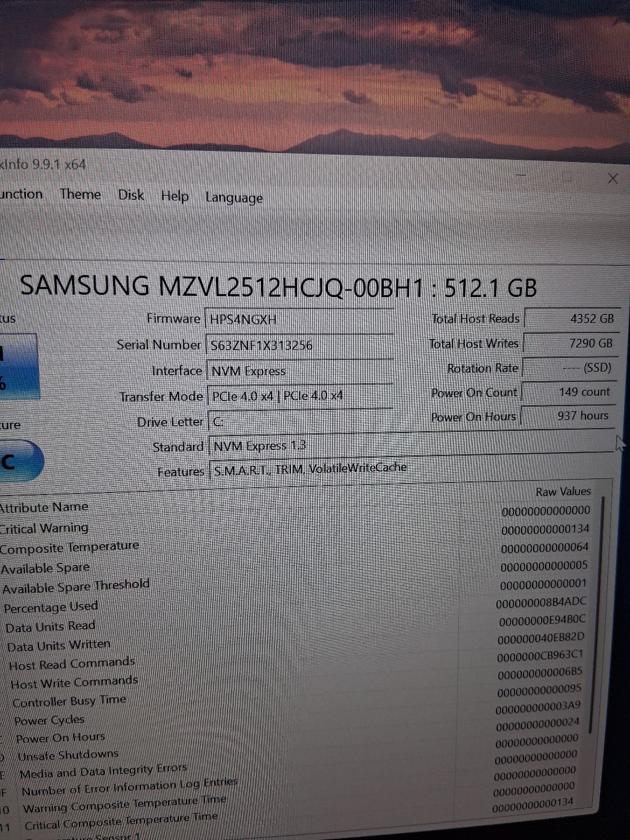The width and height of the screenshot is (630, 840).
Task: Click the Serial Number field
Action: pyautogui.click(x=300, y=345)
